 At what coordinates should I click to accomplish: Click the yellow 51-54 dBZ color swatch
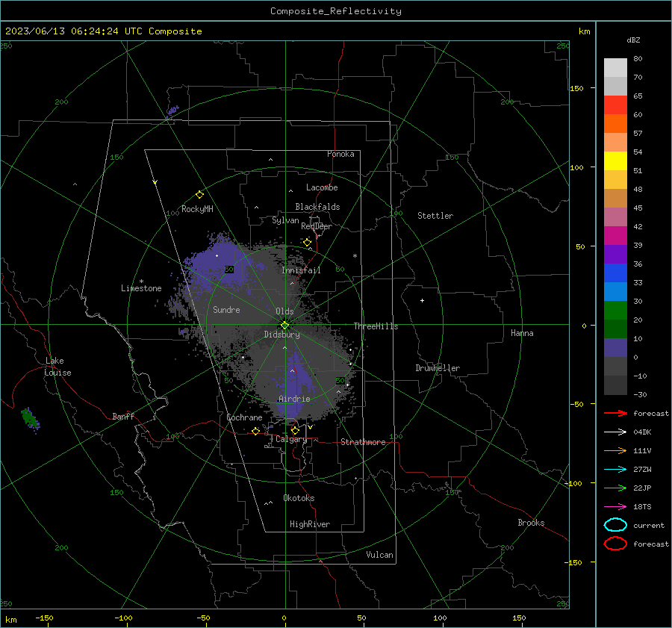615,161
